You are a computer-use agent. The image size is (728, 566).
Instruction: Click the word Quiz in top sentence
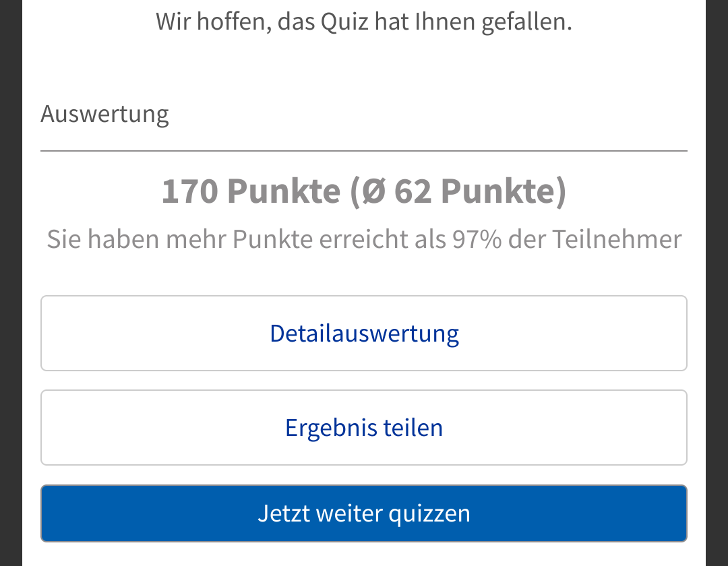(344, 22)
